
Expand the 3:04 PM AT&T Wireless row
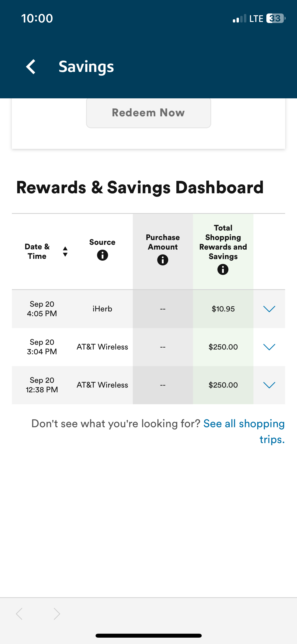click(x=269, y=347)
